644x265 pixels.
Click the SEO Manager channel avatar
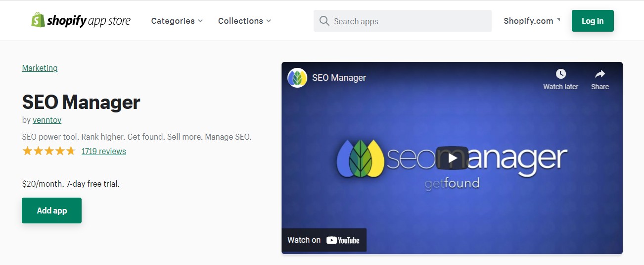(297, 78)
